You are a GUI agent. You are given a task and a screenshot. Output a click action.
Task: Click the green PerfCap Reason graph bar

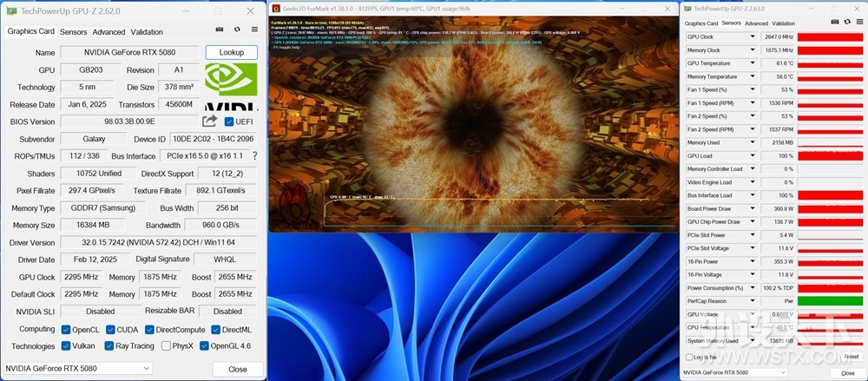[x=830, y=301]
